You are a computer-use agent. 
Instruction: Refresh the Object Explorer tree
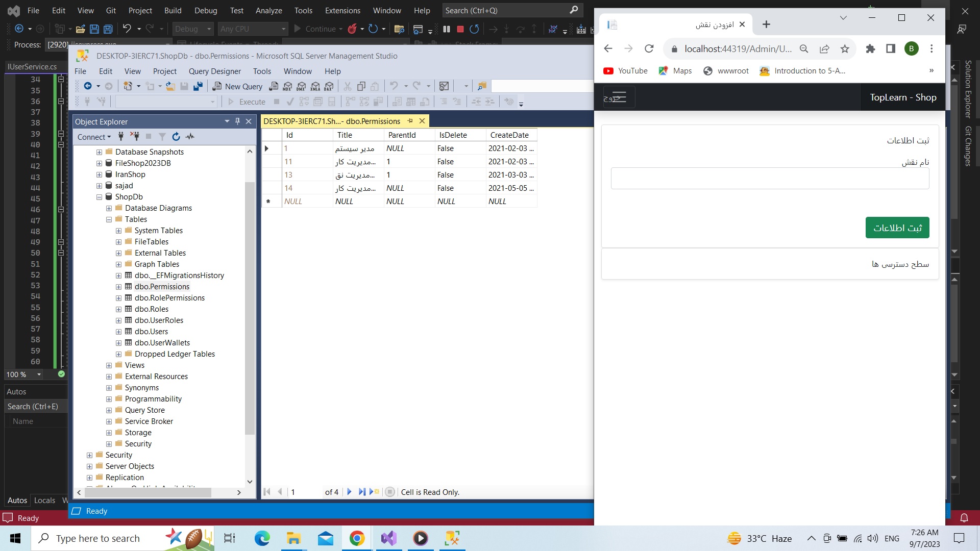(x=176, y=137)
